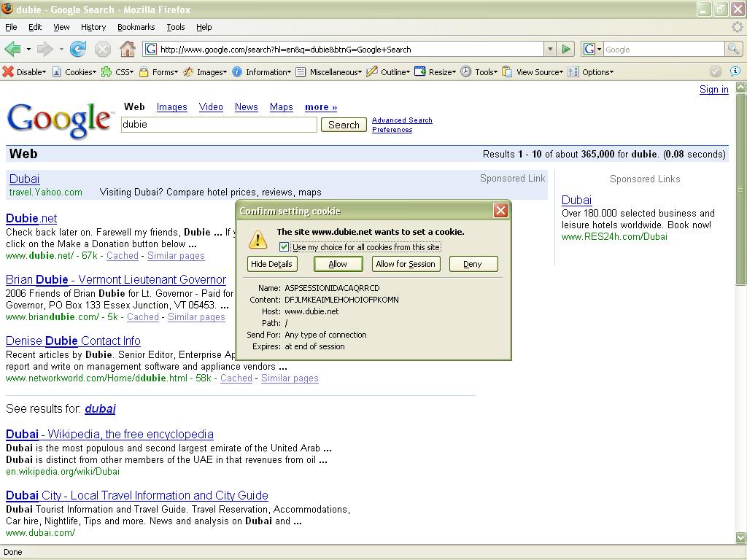Click the green Back arrow button
The width and height of the screenshot is (747, 560).
pos(13,49)
